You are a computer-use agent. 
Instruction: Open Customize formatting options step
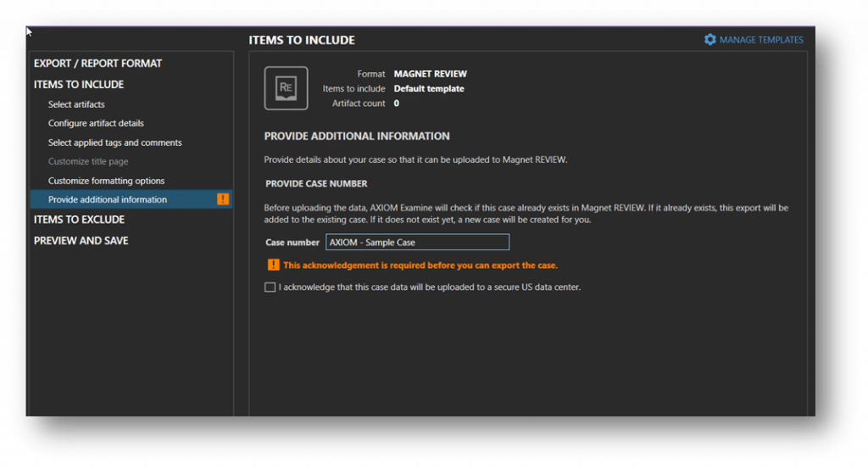coord(106,181)
